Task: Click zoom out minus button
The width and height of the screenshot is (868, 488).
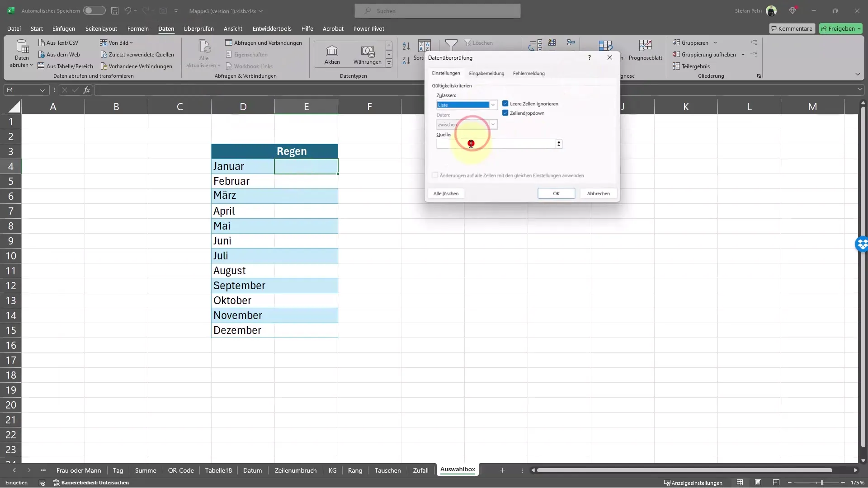Action: tap(790, 483)
